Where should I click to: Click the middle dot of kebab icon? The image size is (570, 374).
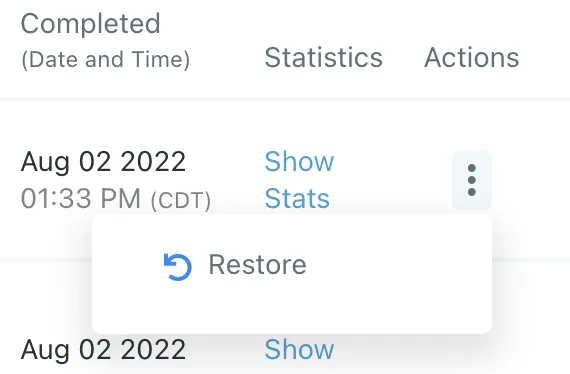tap(472, 180)
